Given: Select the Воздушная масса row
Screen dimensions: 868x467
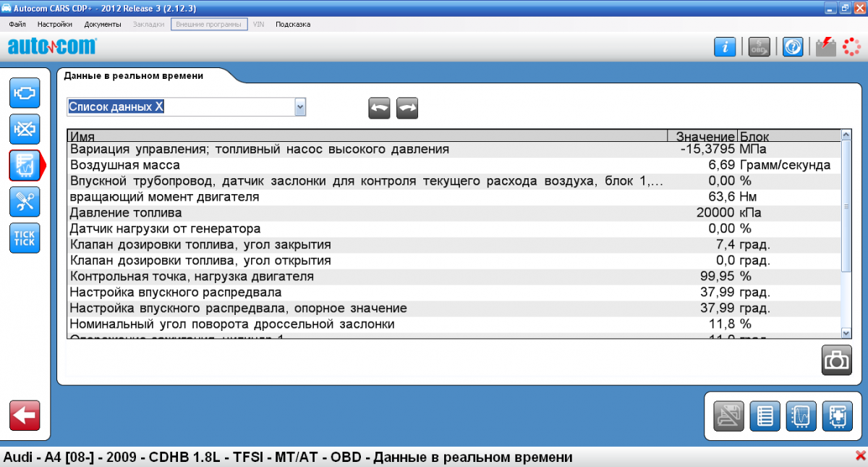Looking at the screenshot, I should (454, 165).
